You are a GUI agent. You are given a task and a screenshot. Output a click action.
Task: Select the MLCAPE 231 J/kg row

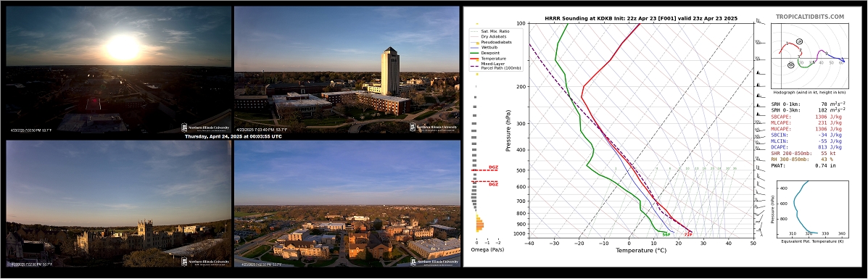click(x=806, y=122)
